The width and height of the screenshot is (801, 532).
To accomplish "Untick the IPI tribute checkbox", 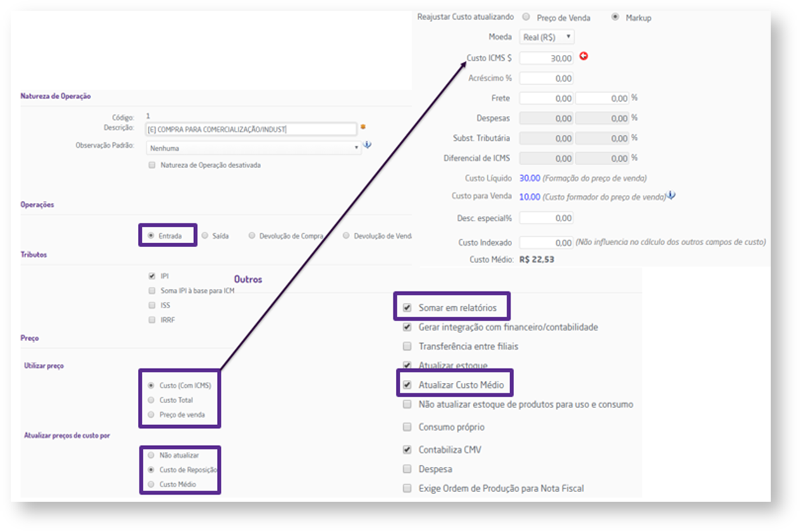I will tap(151, 276).
